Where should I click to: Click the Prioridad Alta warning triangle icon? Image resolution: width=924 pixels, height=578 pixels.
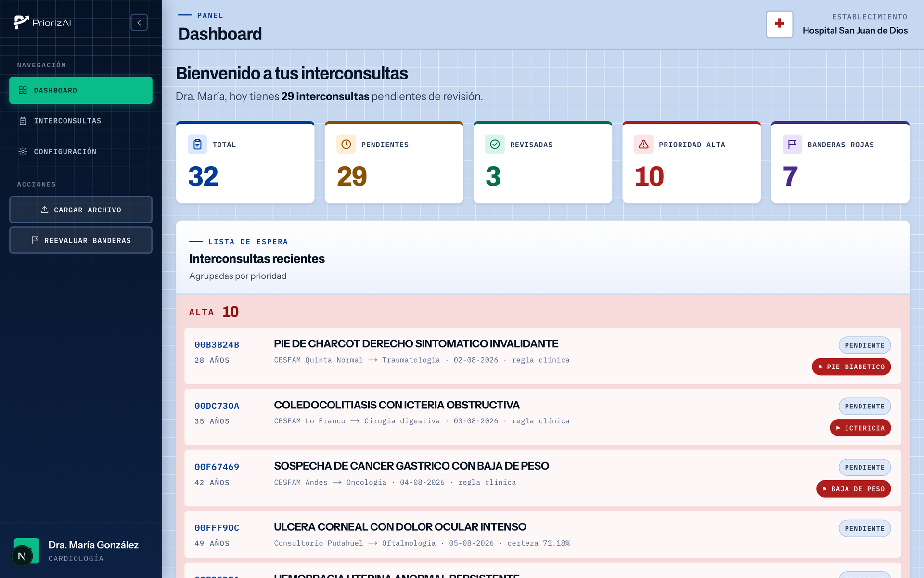coord(643,144)
